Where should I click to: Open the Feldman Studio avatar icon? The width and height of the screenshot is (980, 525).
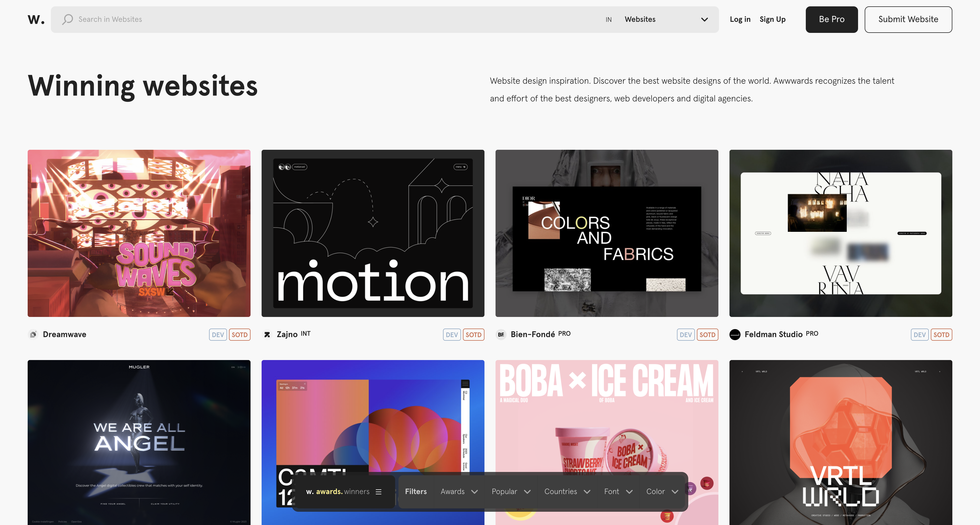pyautogui.click(x=735, y=335)
